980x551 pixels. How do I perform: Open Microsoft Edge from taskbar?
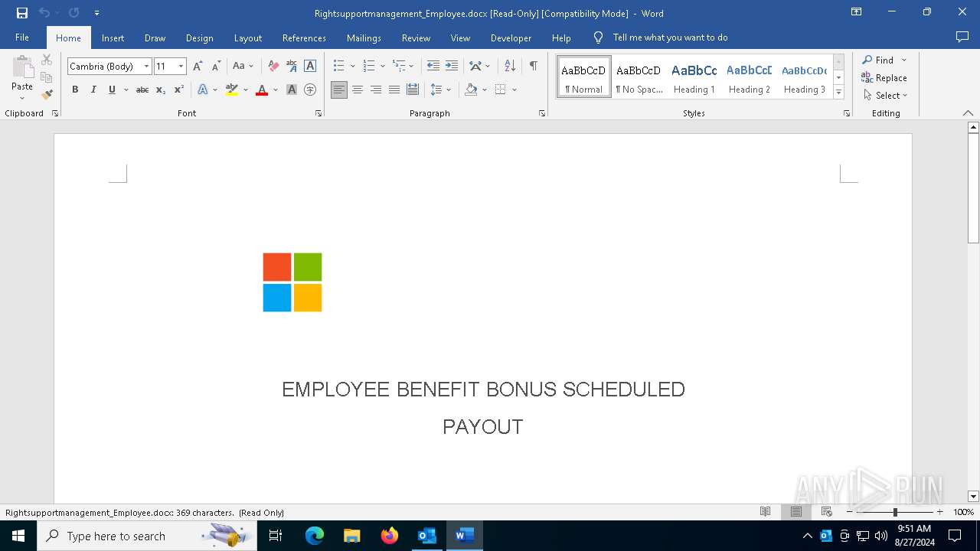click(x=315, y=536)
